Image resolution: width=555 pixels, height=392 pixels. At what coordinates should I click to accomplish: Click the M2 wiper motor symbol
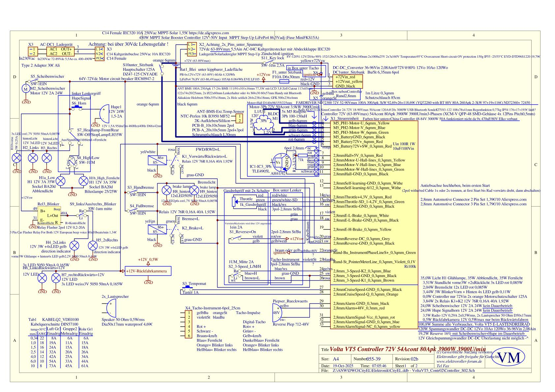coord(25,89)
